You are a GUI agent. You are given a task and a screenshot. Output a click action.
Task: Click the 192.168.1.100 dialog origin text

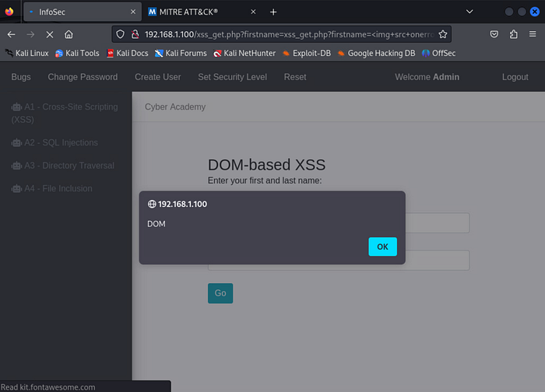click(x=182, y=204)
